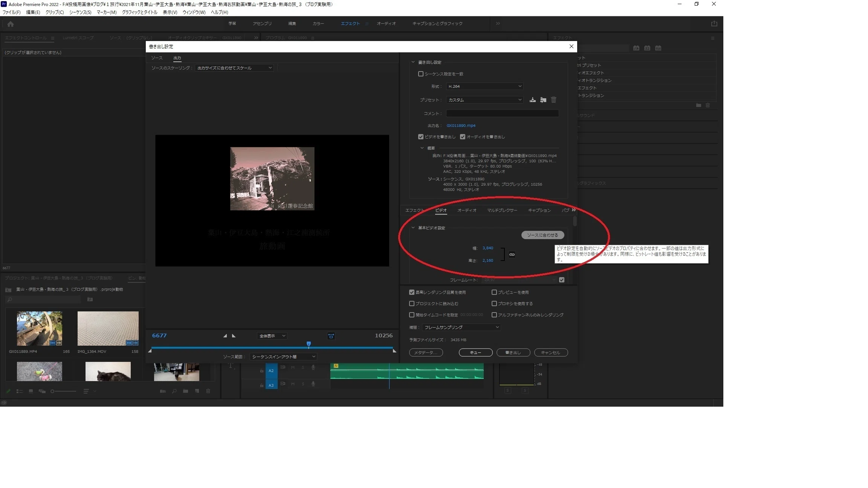
Task: Click the sort icons menu button
Action: click(x=86, y=391)
